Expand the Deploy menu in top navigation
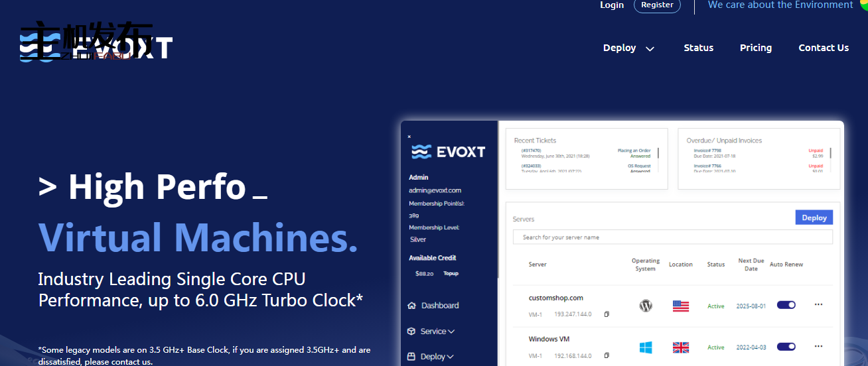Image resolution: width=868 pixels, height=366 pixels. (628, 48)
